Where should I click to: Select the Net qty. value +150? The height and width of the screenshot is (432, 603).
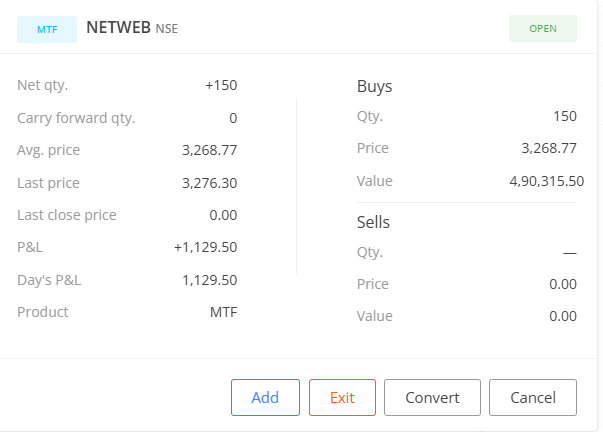pos(221,85)
